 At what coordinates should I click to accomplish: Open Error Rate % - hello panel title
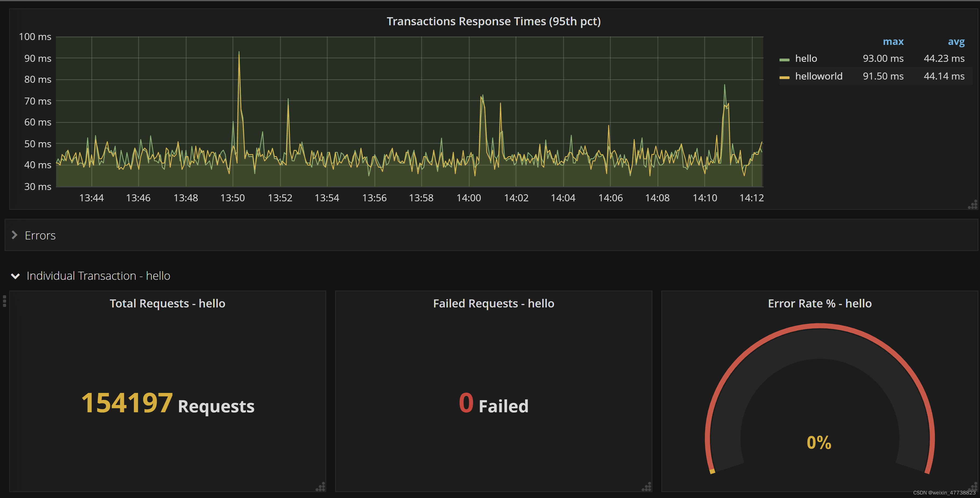820,303
